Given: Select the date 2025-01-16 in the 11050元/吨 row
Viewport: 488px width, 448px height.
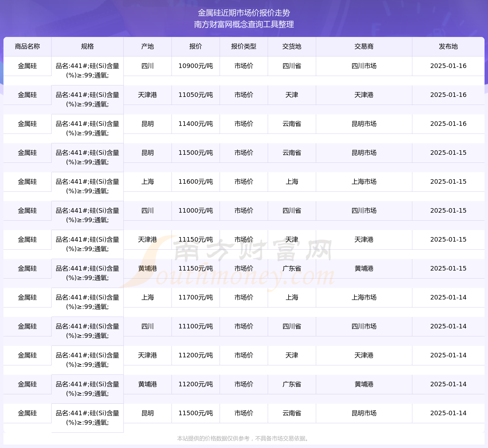Looking at the screenshot, I should 449,95.
